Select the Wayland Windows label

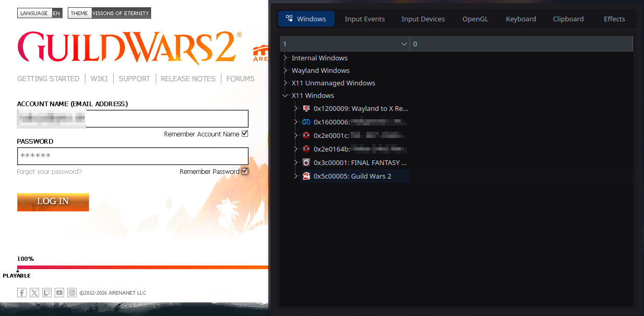(x=320, y=70)
